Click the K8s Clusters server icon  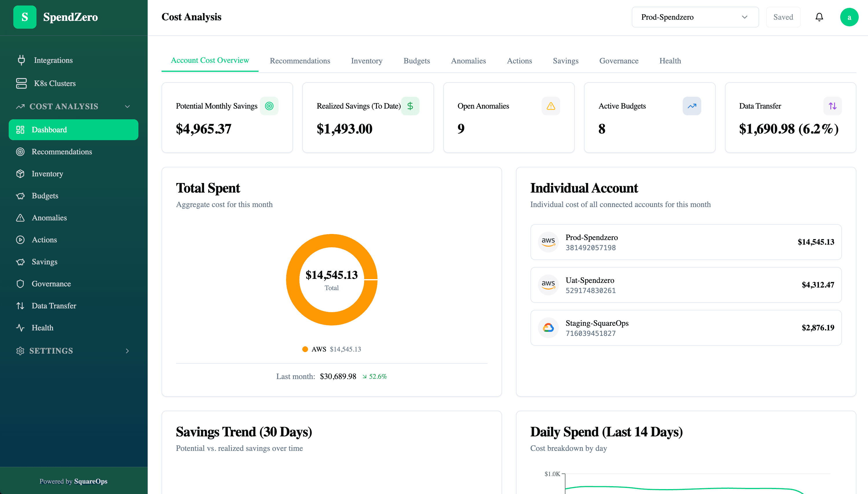click(x=21, y=83)
